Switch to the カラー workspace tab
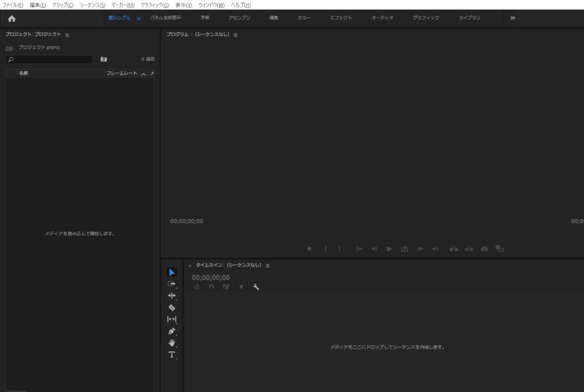 304,18
